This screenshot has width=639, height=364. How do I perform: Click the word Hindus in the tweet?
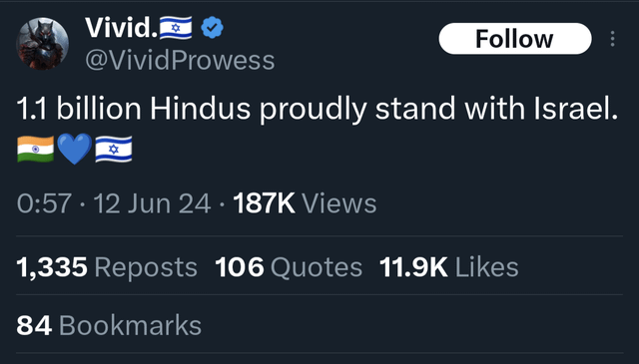click(x=200, y=109)
